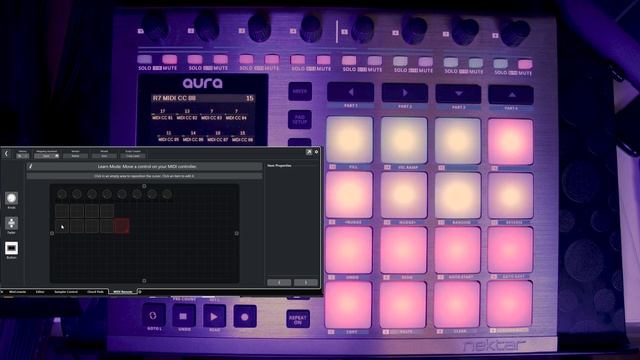The image size is (640, 360).
Task: Click the nektar logo on the hardware
Action: [495, 345]
